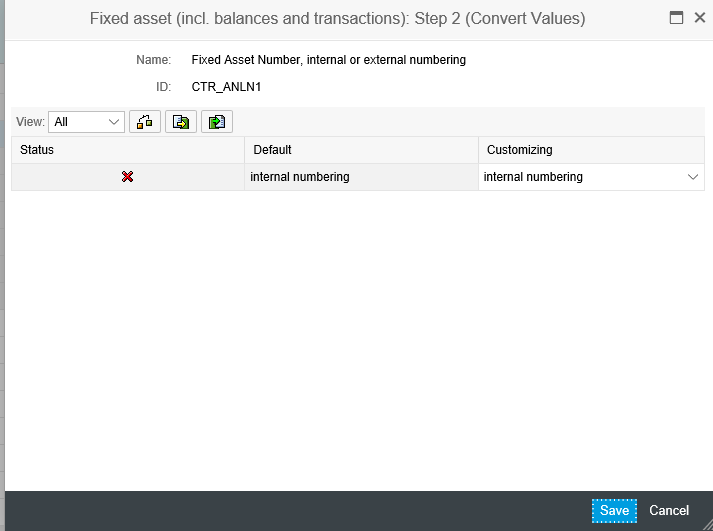Cancel the value conversion dialog
713x531 pixels.
669,511
